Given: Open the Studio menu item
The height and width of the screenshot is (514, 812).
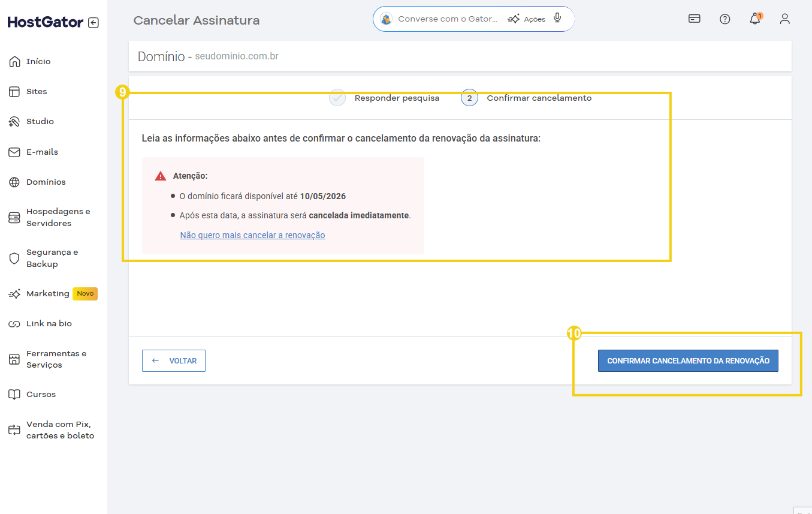Looking at the screenshot, I should tap(40, 121).
